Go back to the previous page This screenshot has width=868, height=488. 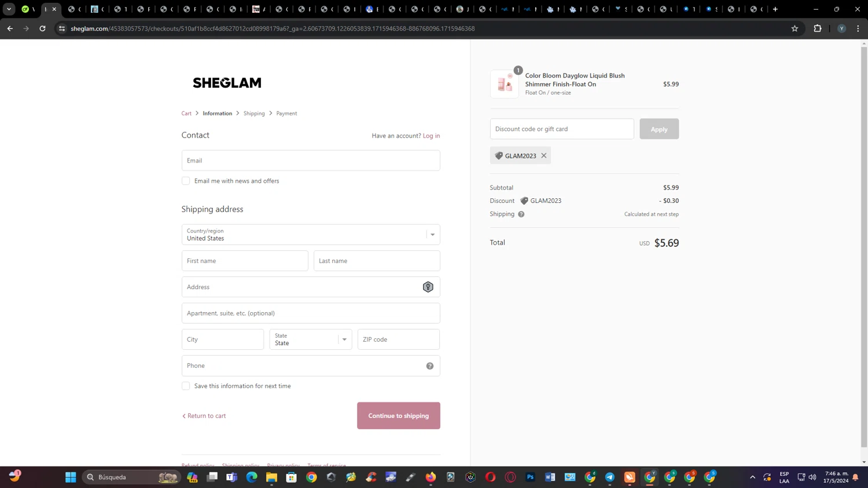10,28
